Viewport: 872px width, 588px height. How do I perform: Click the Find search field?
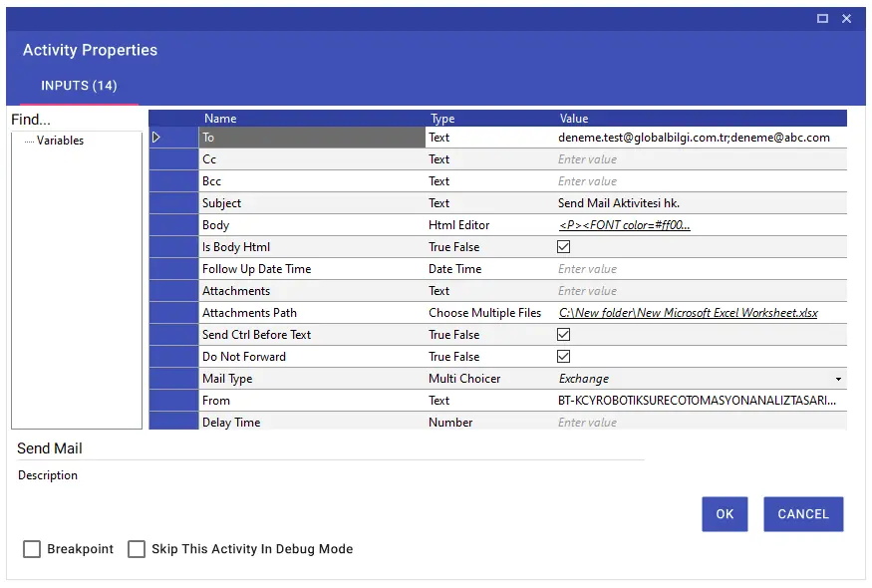76,120
